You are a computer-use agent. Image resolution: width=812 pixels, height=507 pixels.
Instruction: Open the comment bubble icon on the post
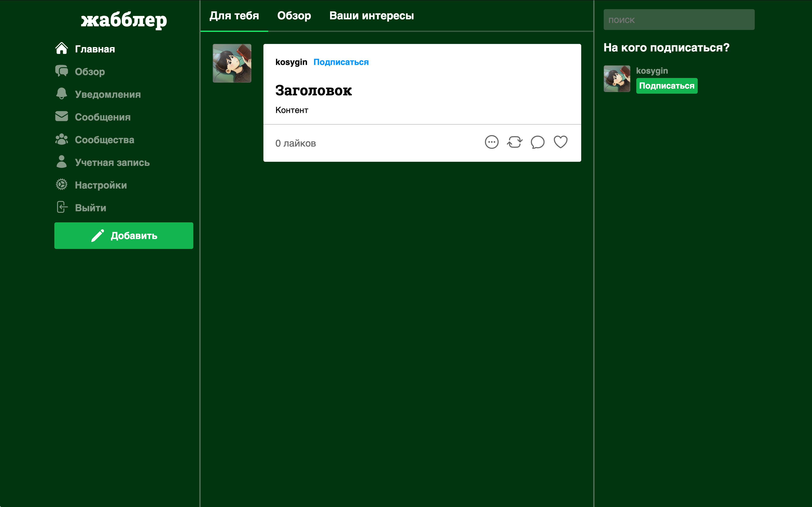537,142
